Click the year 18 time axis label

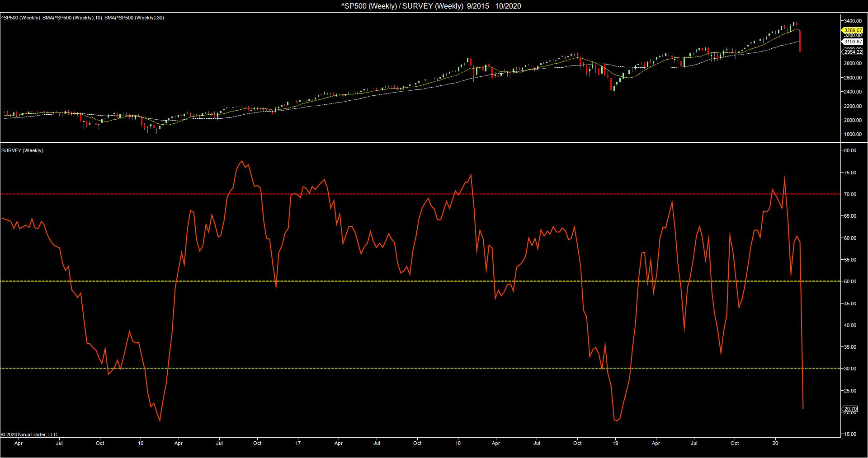(x=458, y=443)
